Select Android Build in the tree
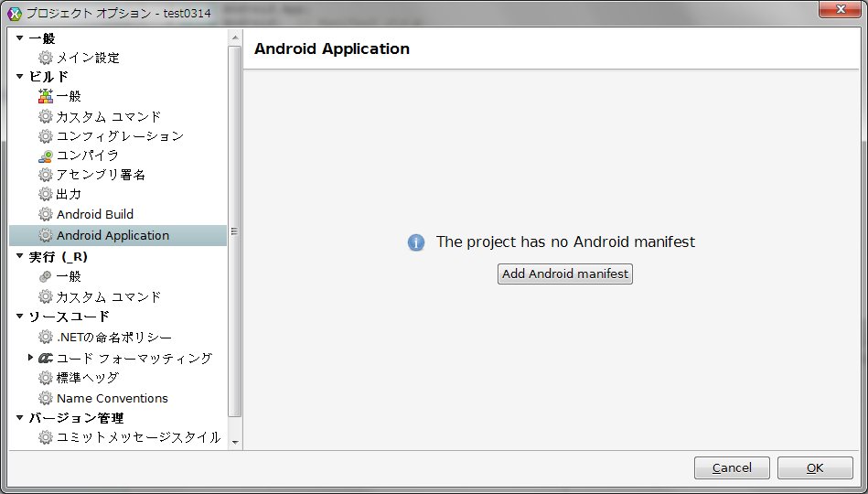Image resolution: width=868 pixels, height=494 pixels. [x=94, y=214]
